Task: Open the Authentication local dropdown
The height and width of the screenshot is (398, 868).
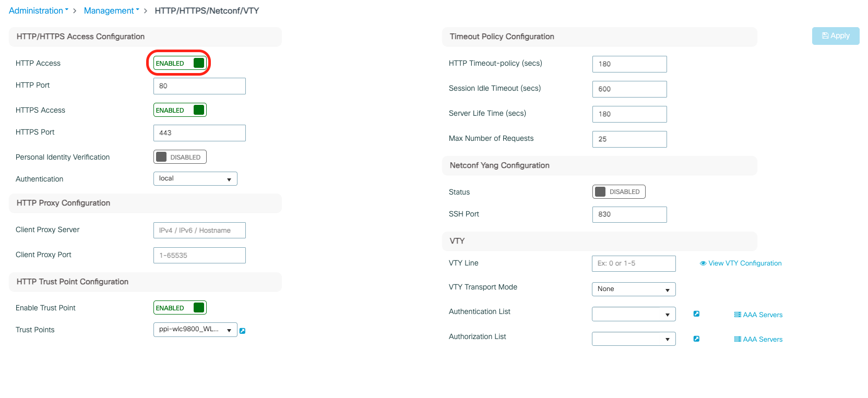Action: coord(195,179)
